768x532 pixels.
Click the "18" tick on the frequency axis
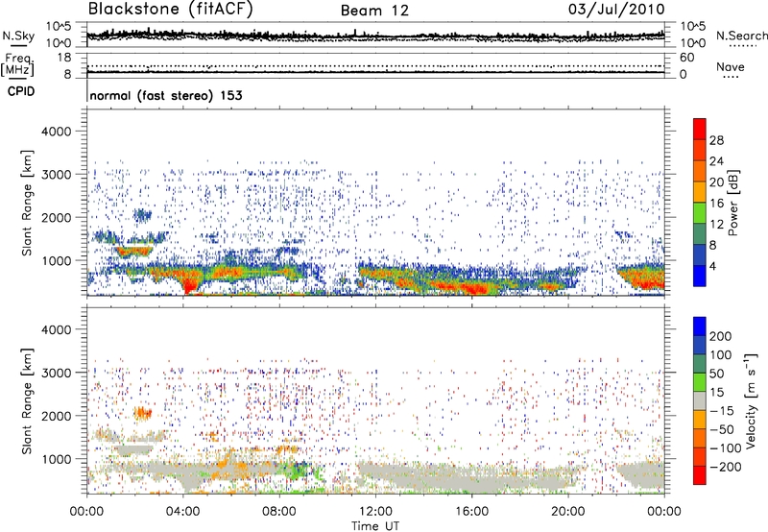click(64, 58)
